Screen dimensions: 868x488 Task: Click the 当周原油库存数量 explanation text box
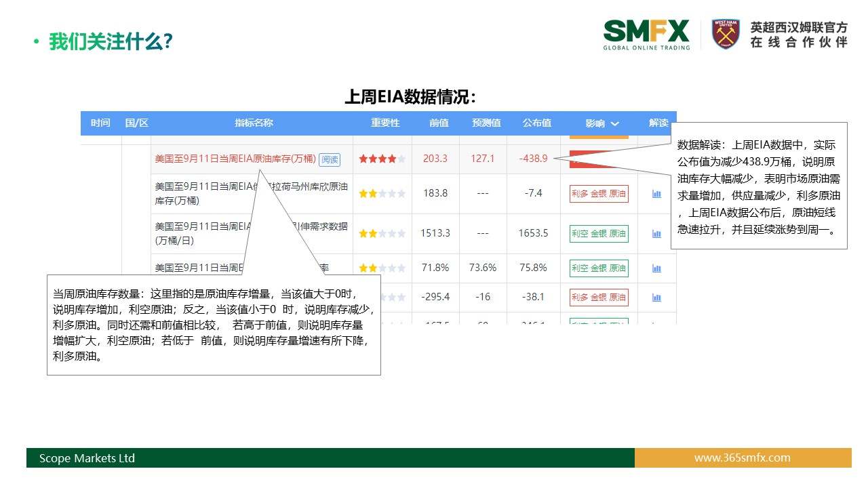tap(214, 325)
